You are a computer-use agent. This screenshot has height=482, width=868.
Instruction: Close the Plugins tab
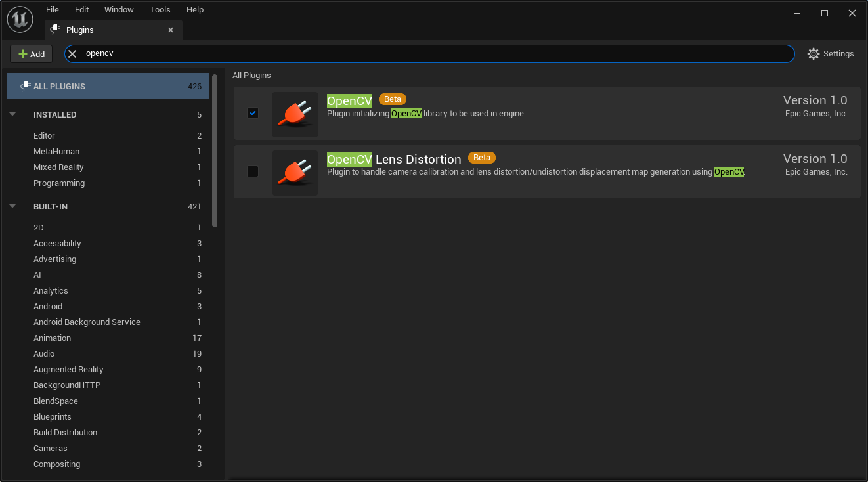pos(171,30)
